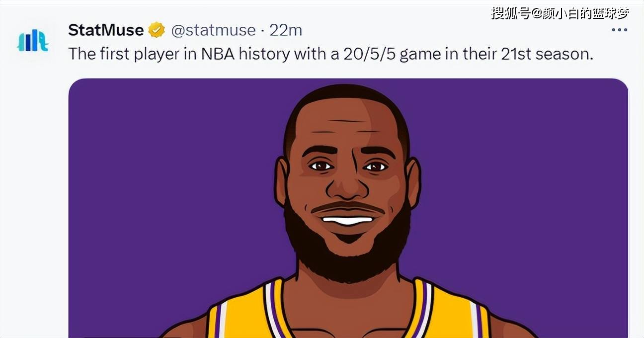This screenshot has width=644, height=338.
Task: Click the gold verified badge
Action: click(x=157, y=30)
